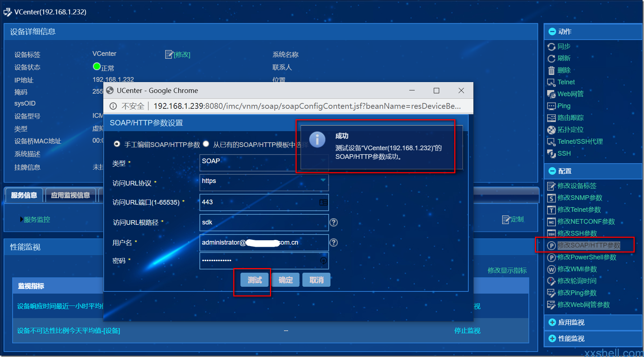
Task: Click the Refresh (刷新) icon
Action: (551, 59)
